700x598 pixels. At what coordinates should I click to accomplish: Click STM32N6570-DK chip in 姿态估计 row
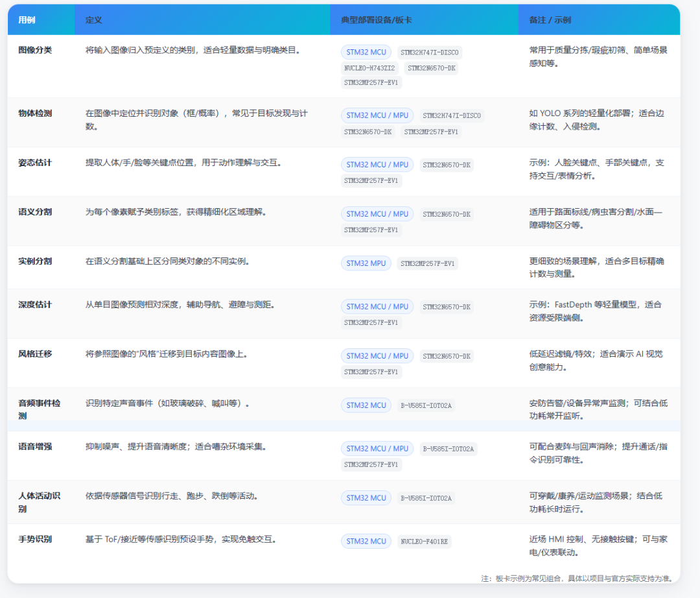(447, 165)
